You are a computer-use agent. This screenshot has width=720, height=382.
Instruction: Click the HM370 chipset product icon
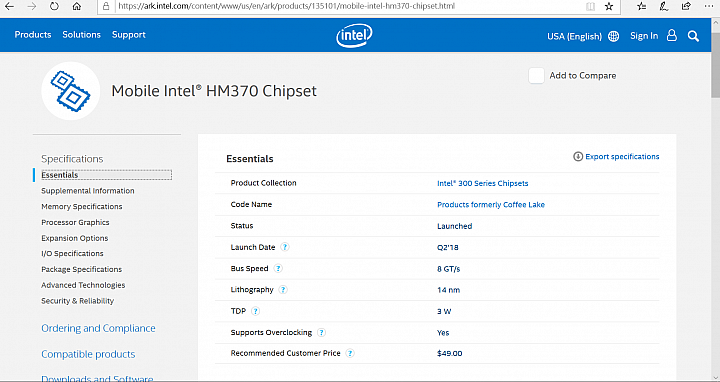[x=71, y=91]
